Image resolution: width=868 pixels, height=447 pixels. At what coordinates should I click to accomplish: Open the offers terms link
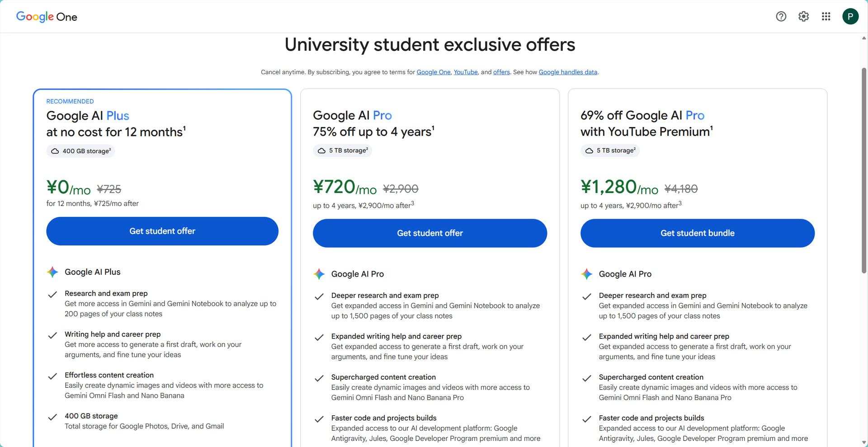click(501, 72)
